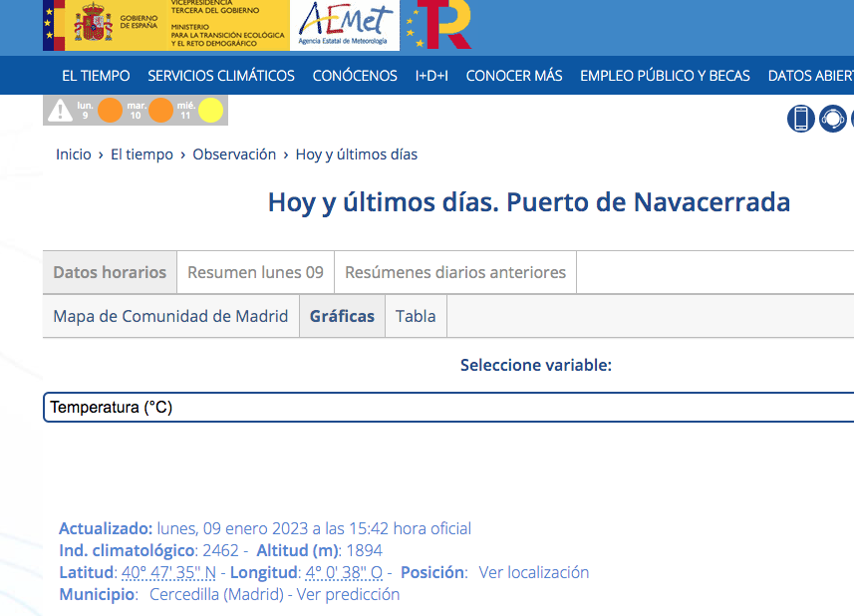Click the Ver localización link
The image size is (854, 616).
coord(534,572)
